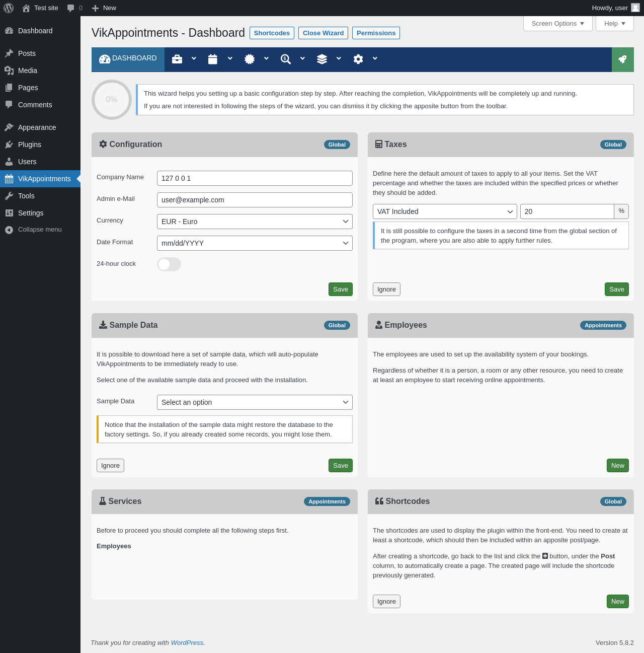Click the New plus icon in admin bar
The image size is (644, 653).
95,8
